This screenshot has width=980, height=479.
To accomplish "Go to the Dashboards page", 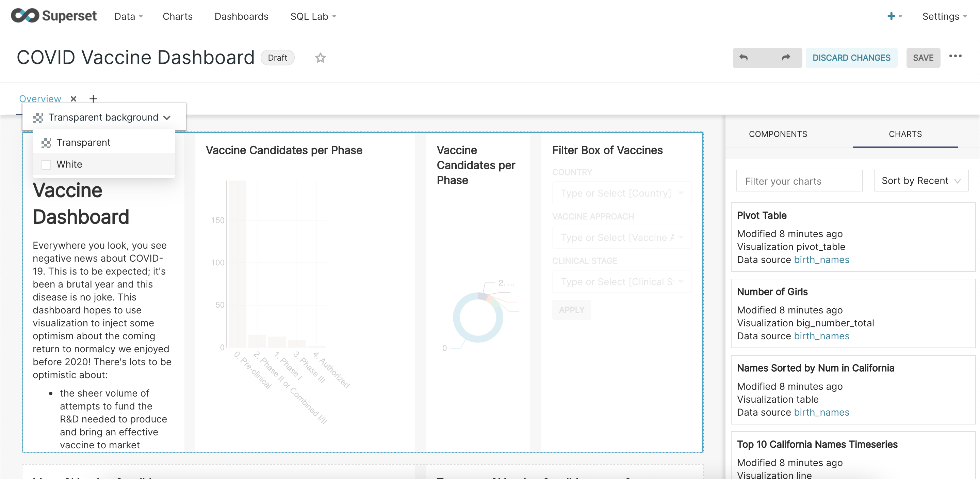I will (x=241, y=16).
